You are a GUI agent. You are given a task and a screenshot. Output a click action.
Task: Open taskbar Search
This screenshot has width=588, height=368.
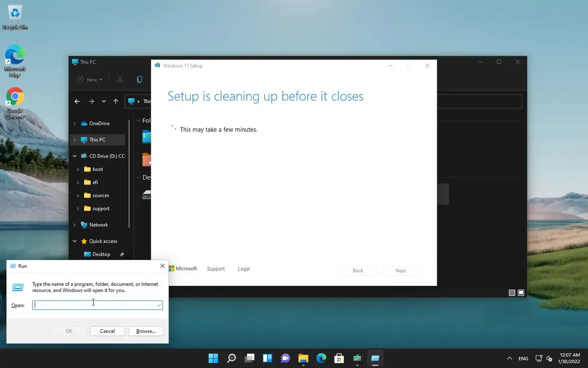[231, 359]
